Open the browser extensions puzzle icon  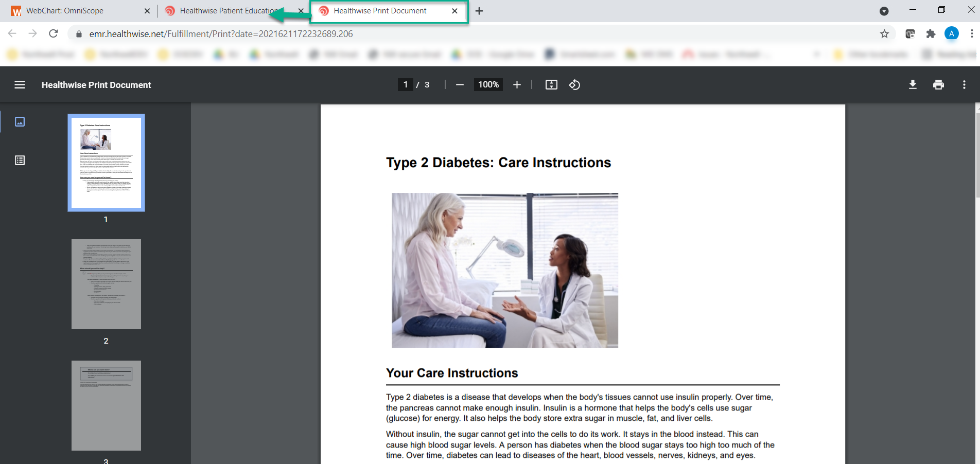931,34
